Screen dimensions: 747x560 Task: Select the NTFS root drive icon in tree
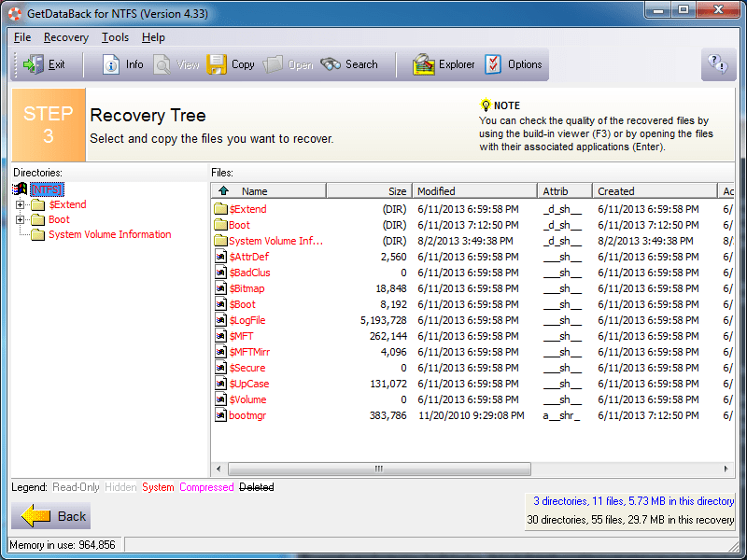[x=21, y=189]
